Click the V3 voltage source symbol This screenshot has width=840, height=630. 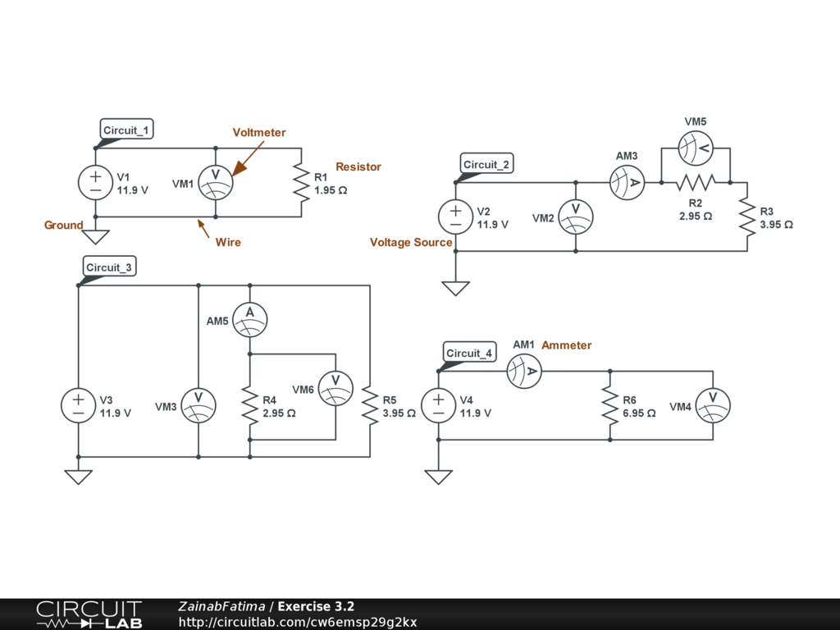point(79,405)
